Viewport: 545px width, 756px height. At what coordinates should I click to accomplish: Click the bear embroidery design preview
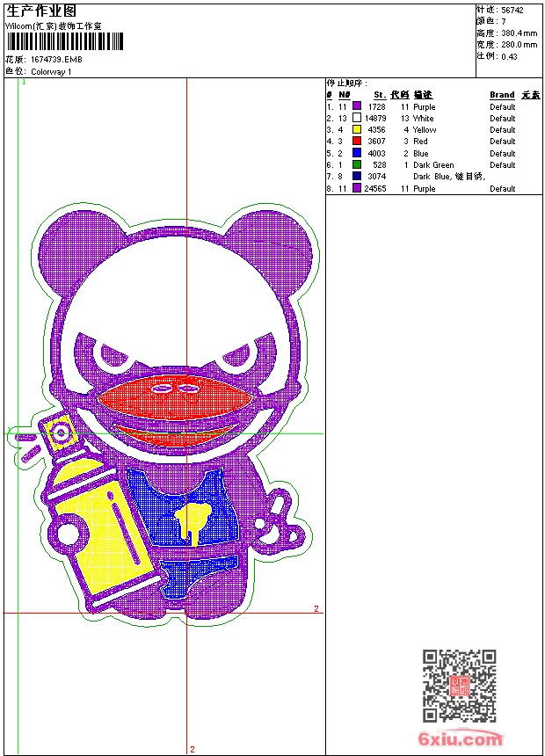tap(164, 414)
